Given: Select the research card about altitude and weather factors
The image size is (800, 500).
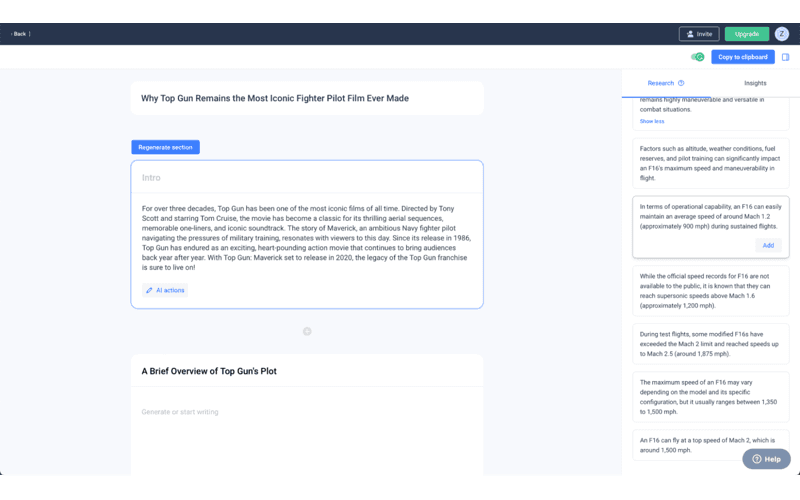Looking at the screenshot, I should (x=711, y=163).
